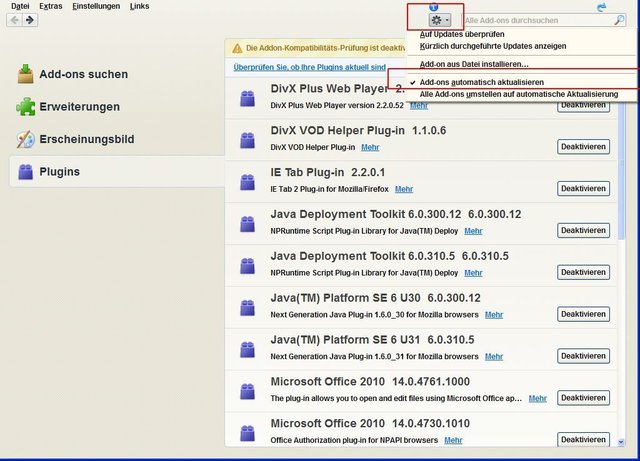Viewport: 640px width, 461px height.
Task: Choose Add-on aus Datei installieren
Action: click(474, 64)
